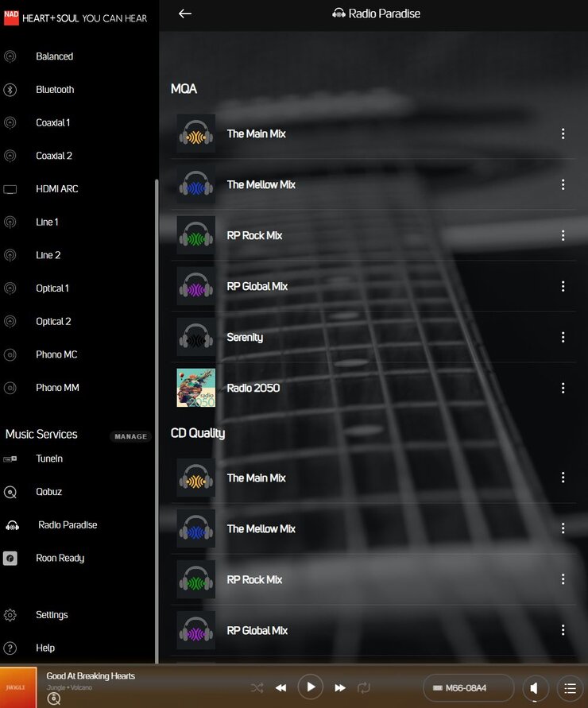Viewport: 588px width, 708px height.
Task: Skip to the next track
Action: (340, 687)
